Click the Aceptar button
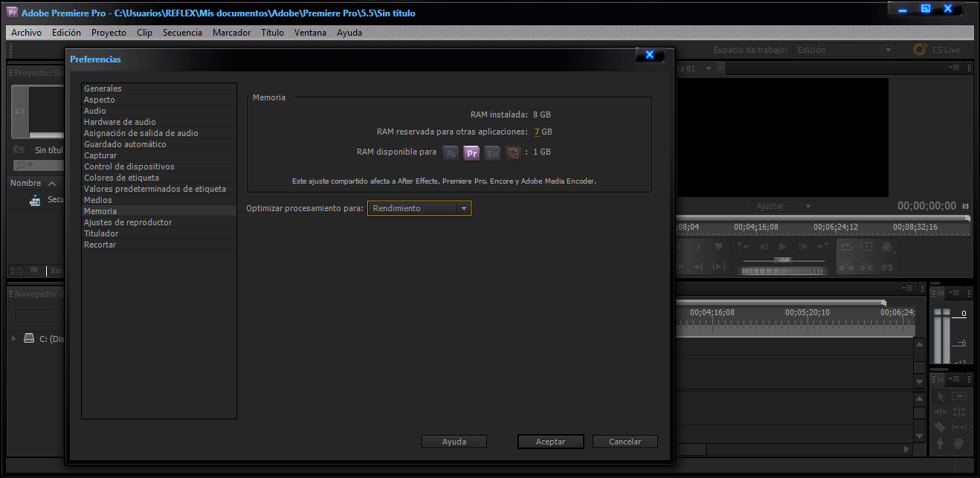This screenshot has width=980, height=478. click(x=551, y=442)
